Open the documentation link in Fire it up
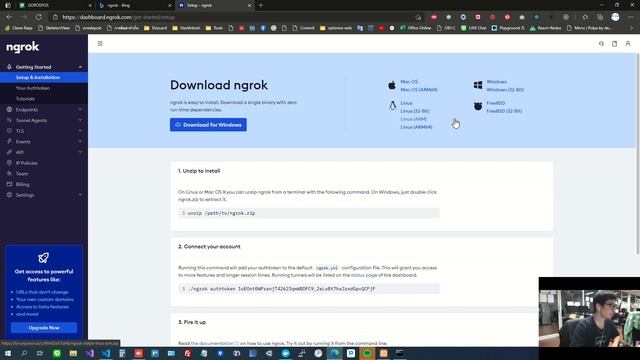 pyautogui.click(x=216, y=344)
